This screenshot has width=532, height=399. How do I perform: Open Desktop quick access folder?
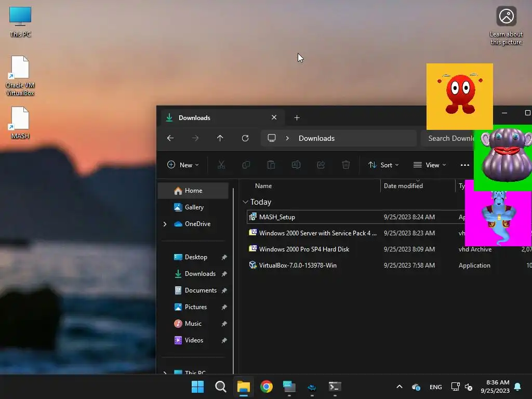tap(193, 257)
